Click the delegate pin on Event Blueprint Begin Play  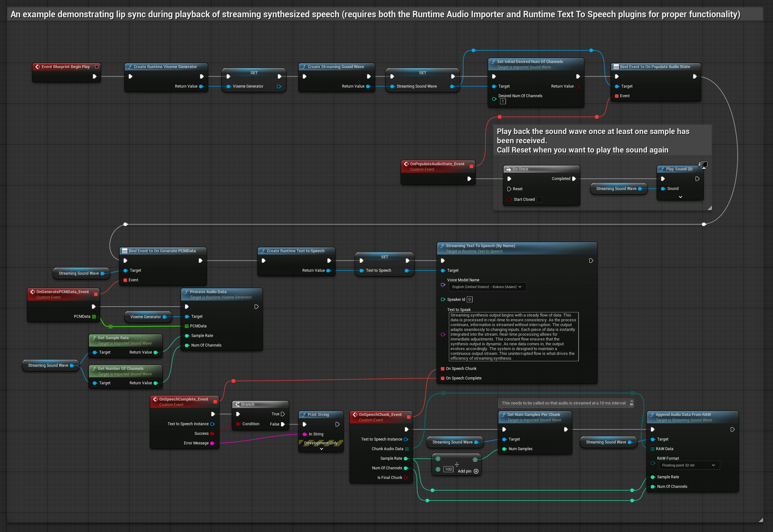pos(97,67)
